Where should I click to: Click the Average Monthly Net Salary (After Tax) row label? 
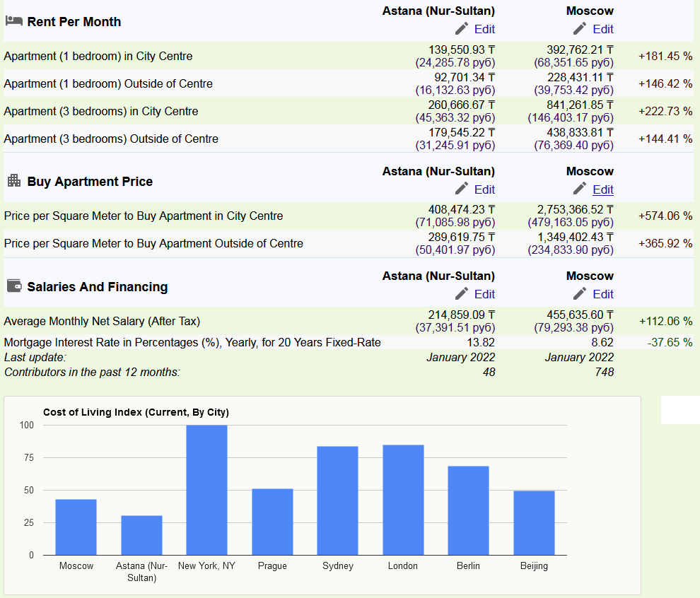point(102,321)
